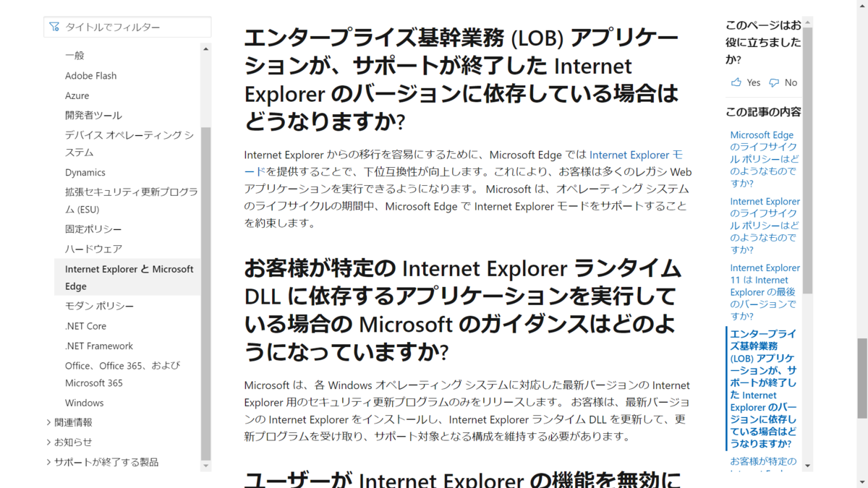Select Azure in the sidebar
868x488 pixels.
(x=77, y=95)
